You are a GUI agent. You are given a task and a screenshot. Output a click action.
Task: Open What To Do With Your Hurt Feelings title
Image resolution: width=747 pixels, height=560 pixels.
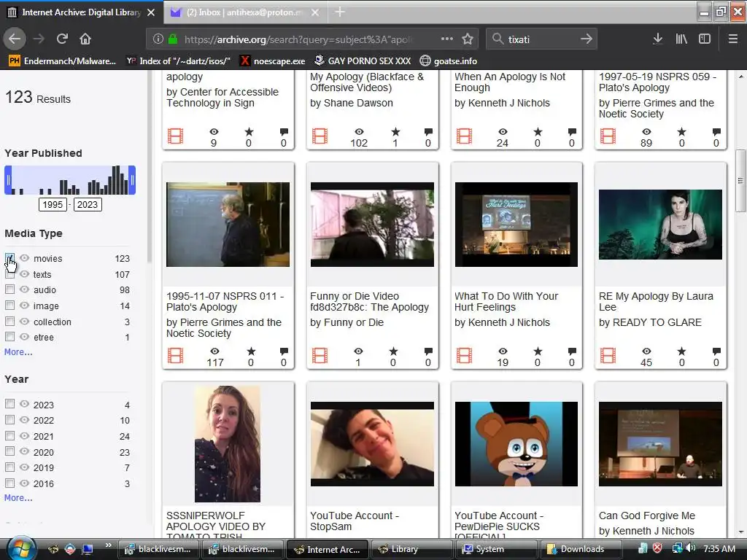(x=506, y=301)
